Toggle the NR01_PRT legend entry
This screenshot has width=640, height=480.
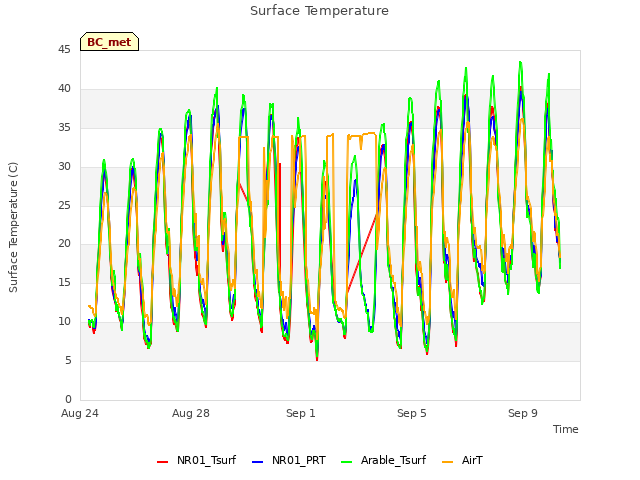tap(289, 460)
